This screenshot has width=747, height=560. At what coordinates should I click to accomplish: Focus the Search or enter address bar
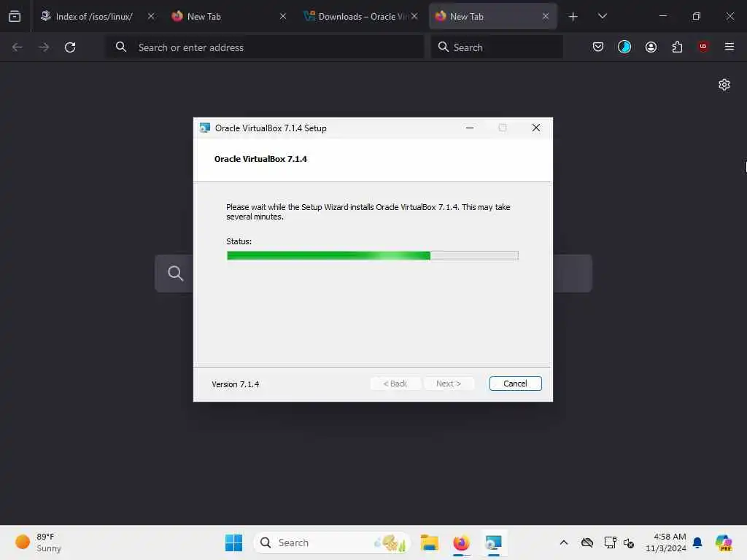[x=265, y=47]
